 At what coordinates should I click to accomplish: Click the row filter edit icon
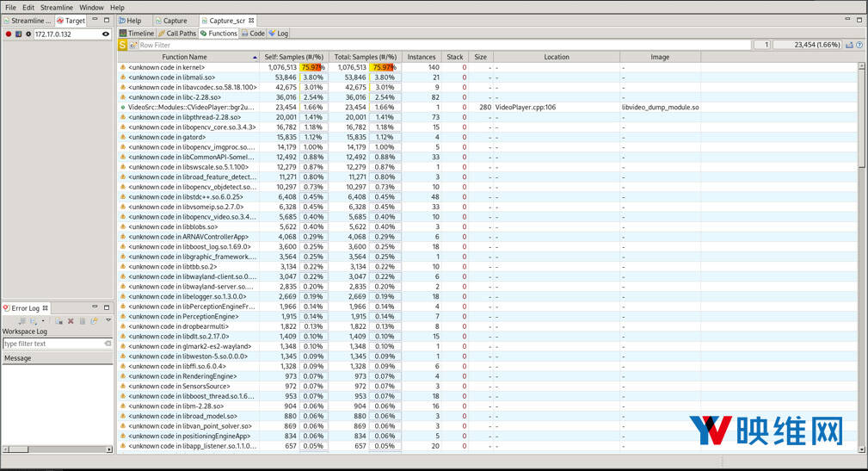click(x=133, y=45)
